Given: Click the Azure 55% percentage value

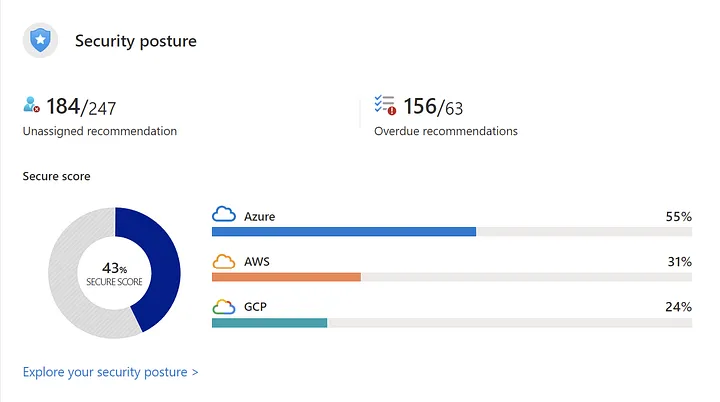Looking at the screenshot, I should 679,216.
